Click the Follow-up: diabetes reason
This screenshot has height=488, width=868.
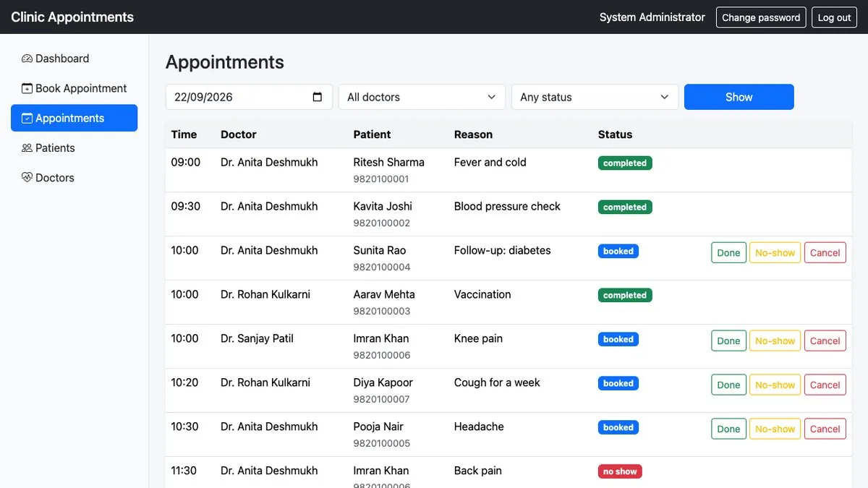(502, 250)
